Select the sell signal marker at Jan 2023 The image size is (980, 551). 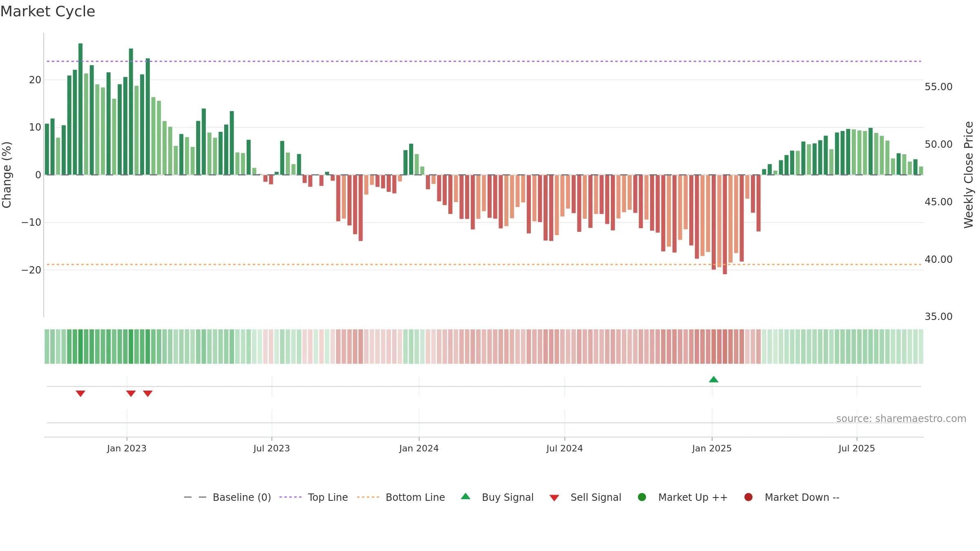[131, 393]
